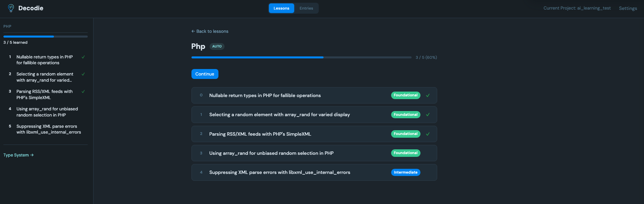Click checkmark on Parsing RSS/XML feeds row
This screenshot has height=204, width=644.
click(428, 134)
